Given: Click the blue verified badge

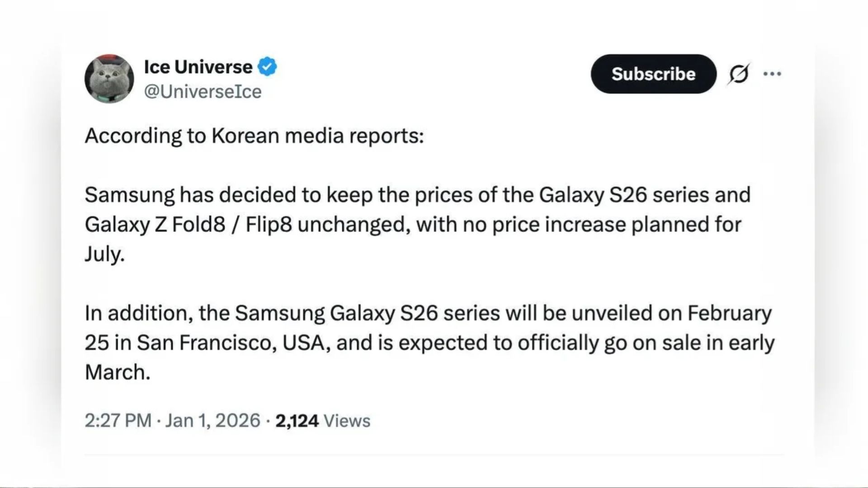Looking at the screenshot, I should pyautogui.click(x=267, y=67).
